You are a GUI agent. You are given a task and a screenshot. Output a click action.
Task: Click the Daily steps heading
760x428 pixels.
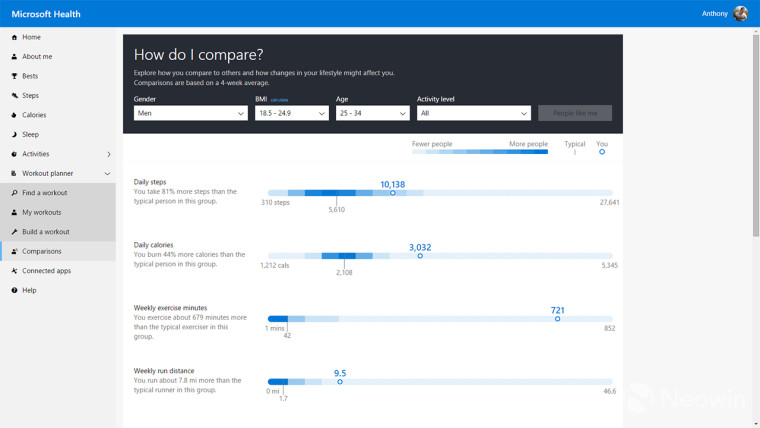tap(150, 182)
